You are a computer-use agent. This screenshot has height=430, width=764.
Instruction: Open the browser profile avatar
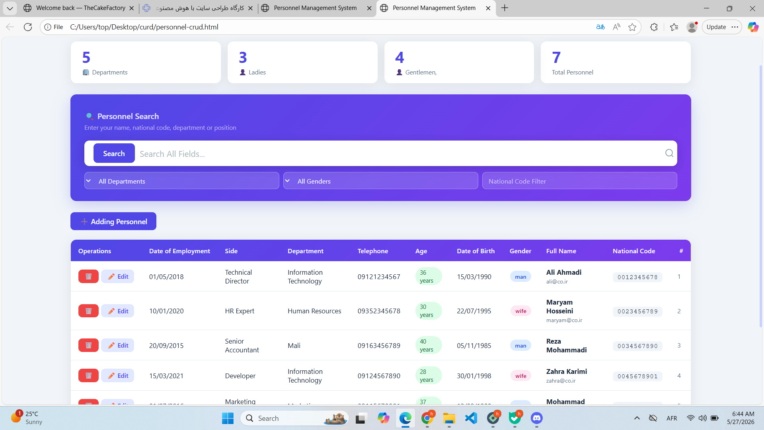692,27
